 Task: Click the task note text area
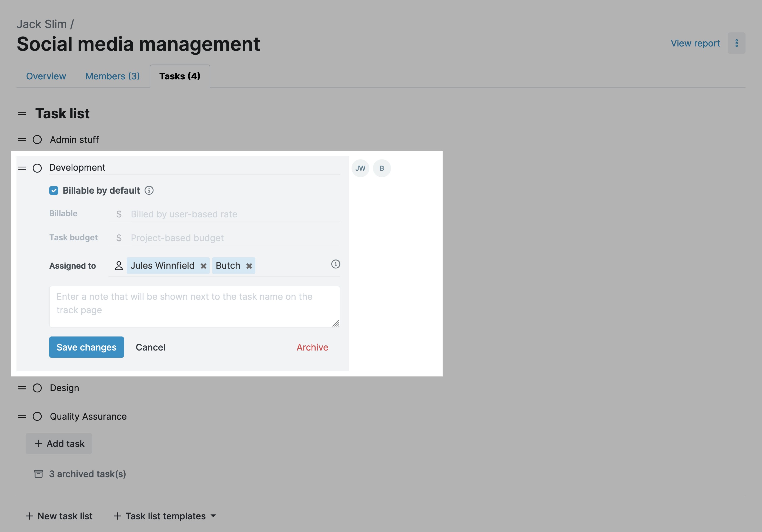(x=194, y=307)
